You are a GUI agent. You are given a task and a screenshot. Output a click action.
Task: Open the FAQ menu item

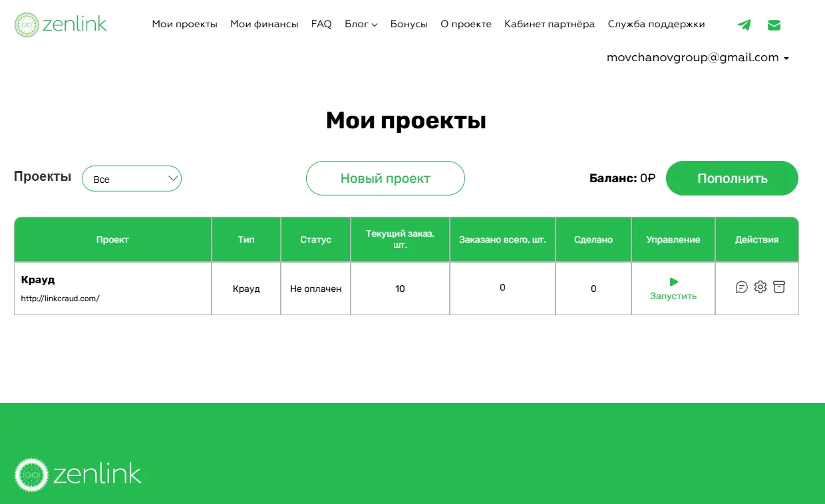pyautogui.click(x=321, y=24)
